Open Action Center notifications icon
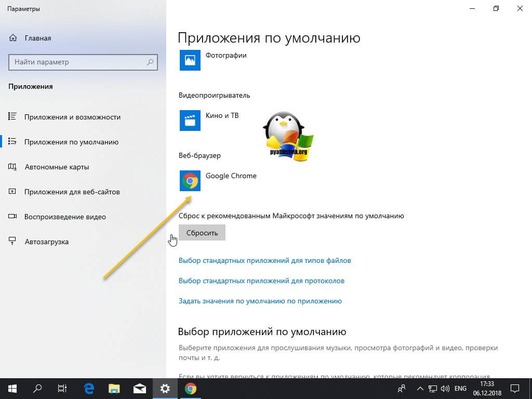 [x=515, y=389]
